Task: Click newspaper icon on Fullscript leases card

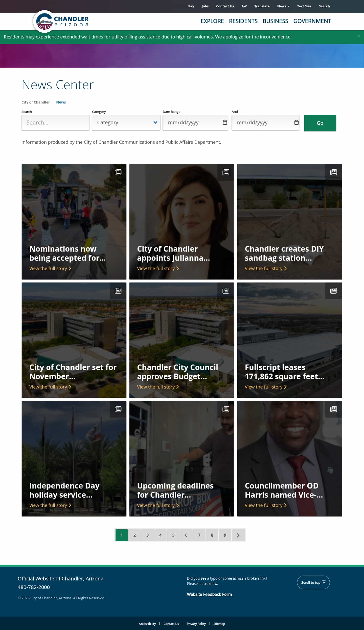Action: (x=333, y=291)
